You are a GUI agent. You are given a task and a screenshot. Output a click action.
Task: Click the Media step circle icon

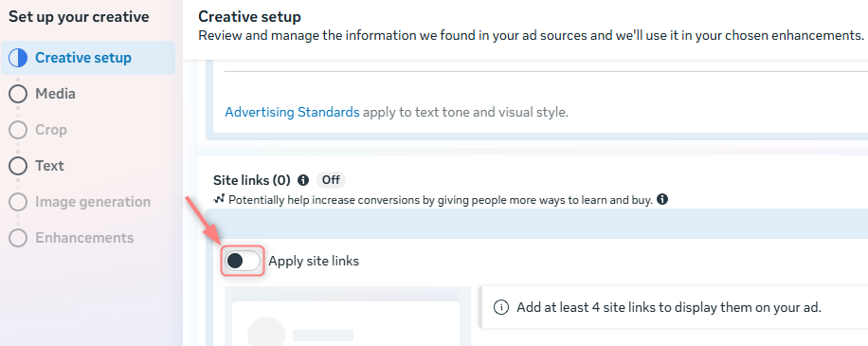[18, 94]
